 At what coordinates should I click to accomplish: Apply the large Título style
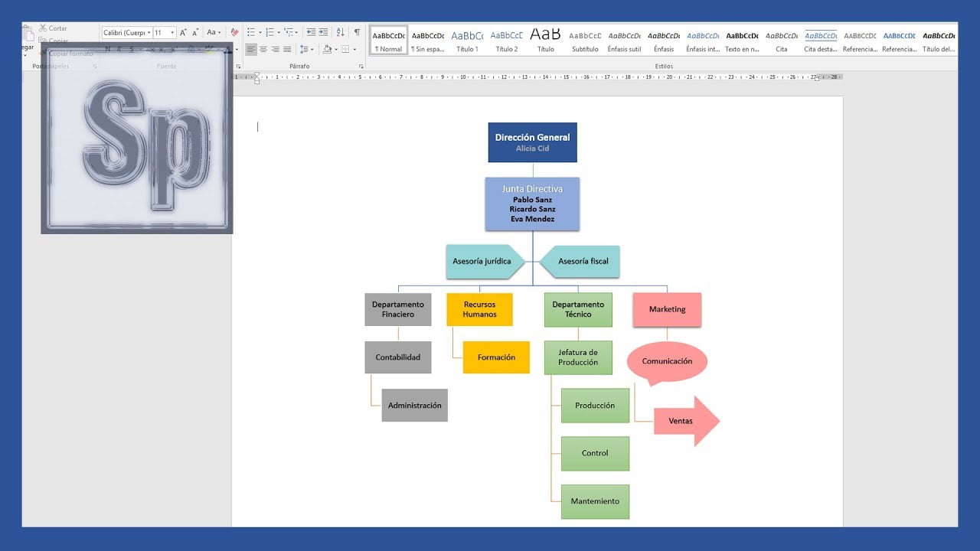click(x=546, y=41)
